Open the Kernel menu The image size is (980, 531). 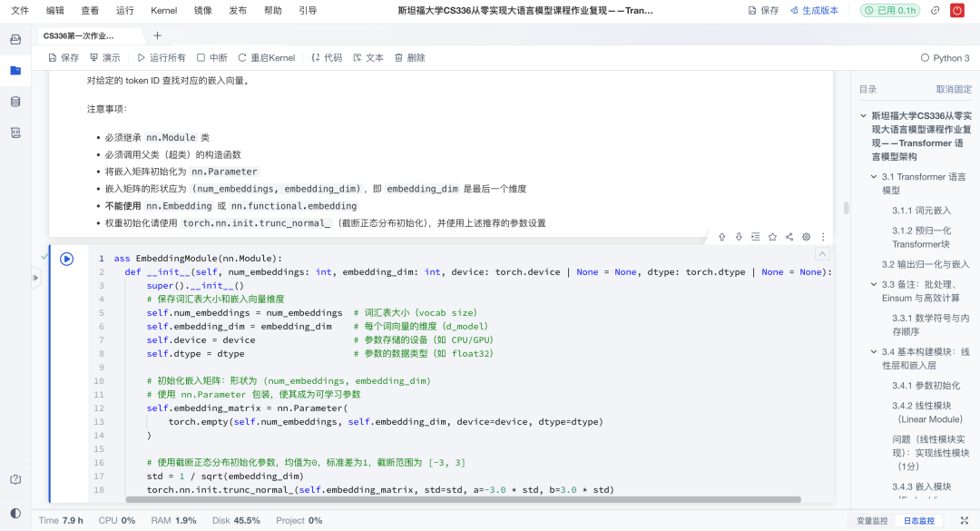163,11
